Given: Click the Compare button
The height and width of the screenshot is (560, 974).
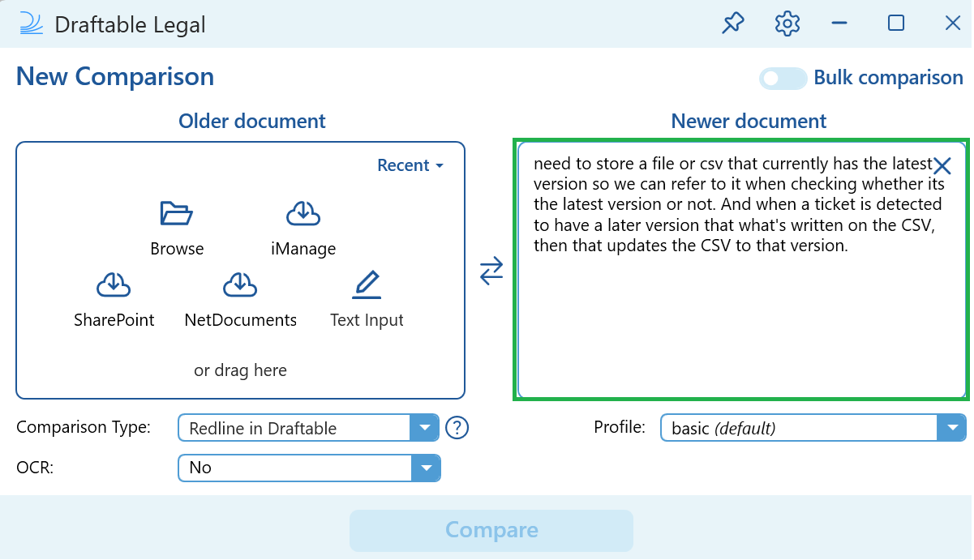Looking at the screenshot, I should click(491, 530).
